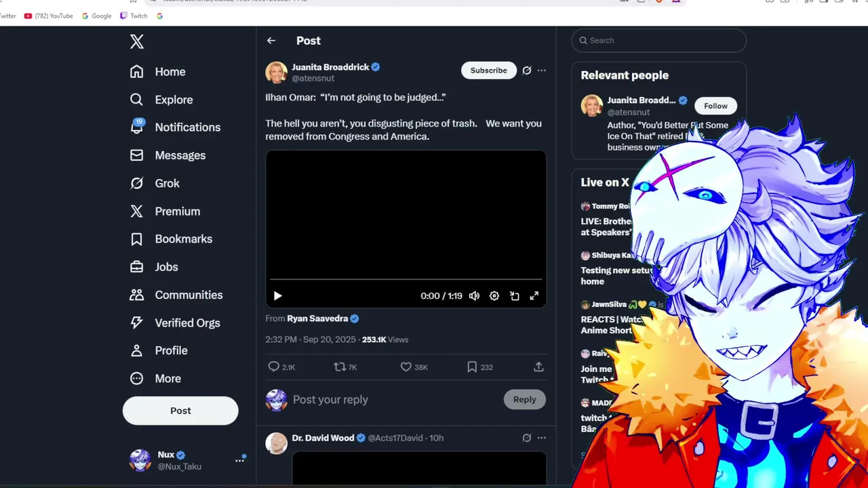Subscribe to Juanita Broaddrick
The image size is (868, 488).
(489, 70)
